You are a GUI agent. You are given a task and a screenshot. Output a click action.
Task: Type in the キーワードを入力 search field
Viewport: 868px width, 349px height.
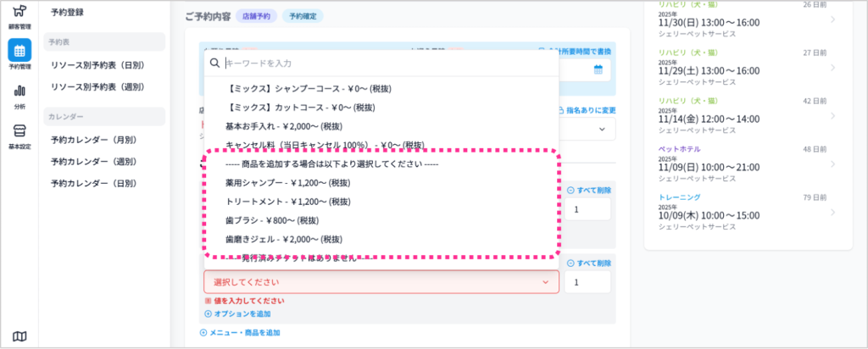pyautogui.click(x=381, y=63)
